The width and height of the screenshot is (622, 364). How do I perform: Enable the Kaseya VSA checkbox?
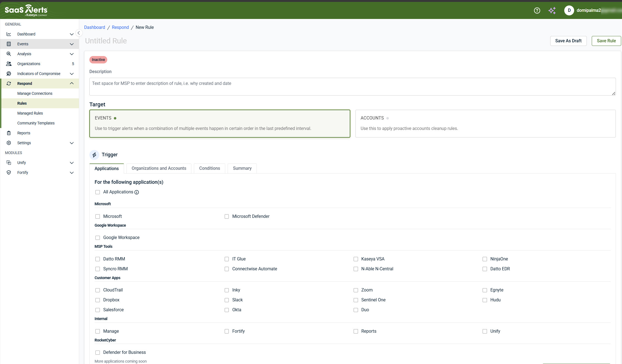pos(356,259)
